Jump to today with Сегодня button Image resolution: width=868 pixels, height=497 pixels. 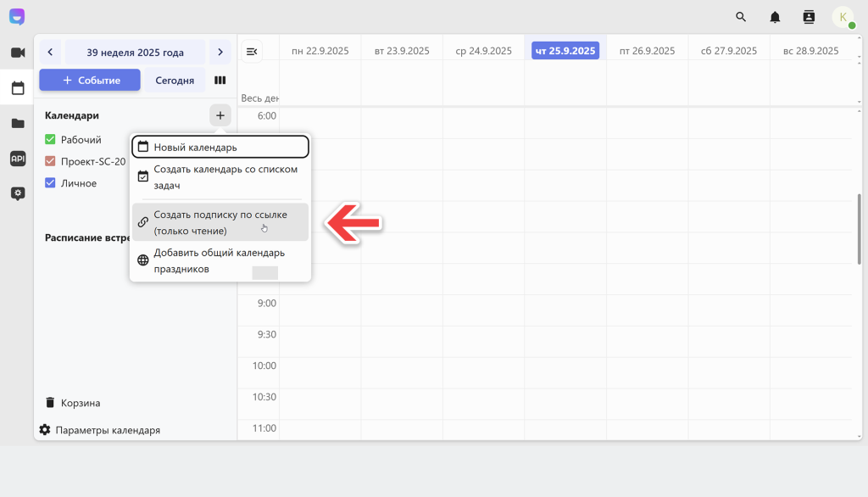click(175, 81)
